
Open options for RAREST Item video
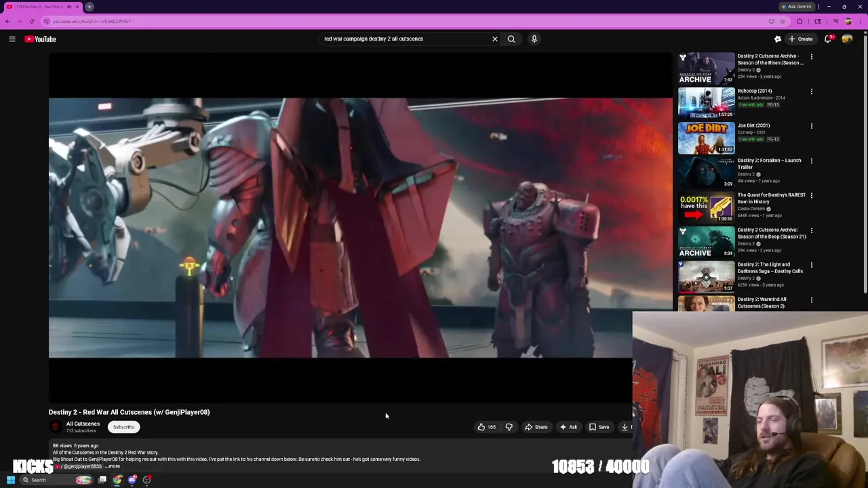[811, 196]
